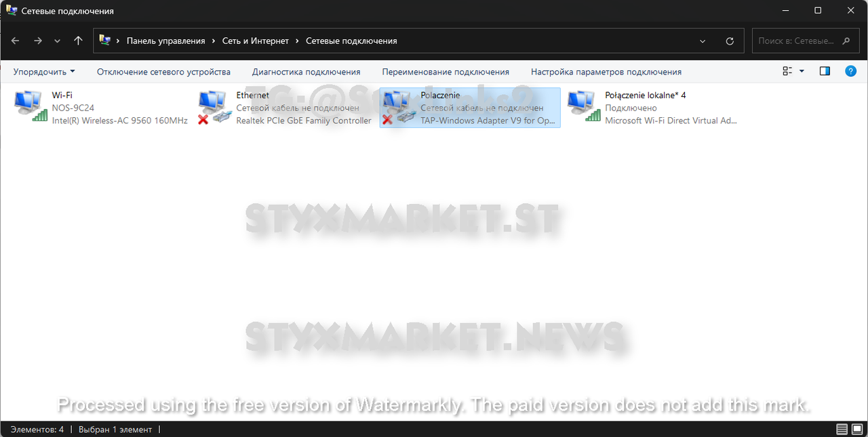Toggle the preview pane
The width and height of the screenshot is (868, 437).
[825, 71]
